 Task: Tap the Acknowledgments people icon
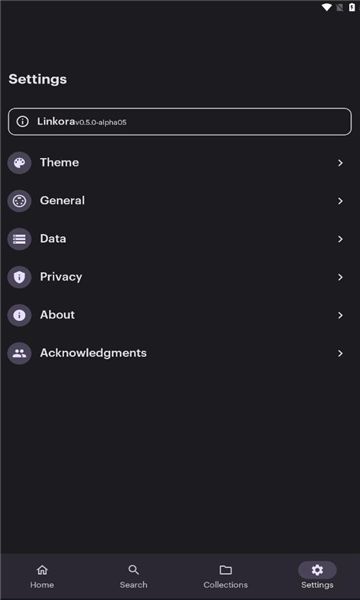click(19, 353)
